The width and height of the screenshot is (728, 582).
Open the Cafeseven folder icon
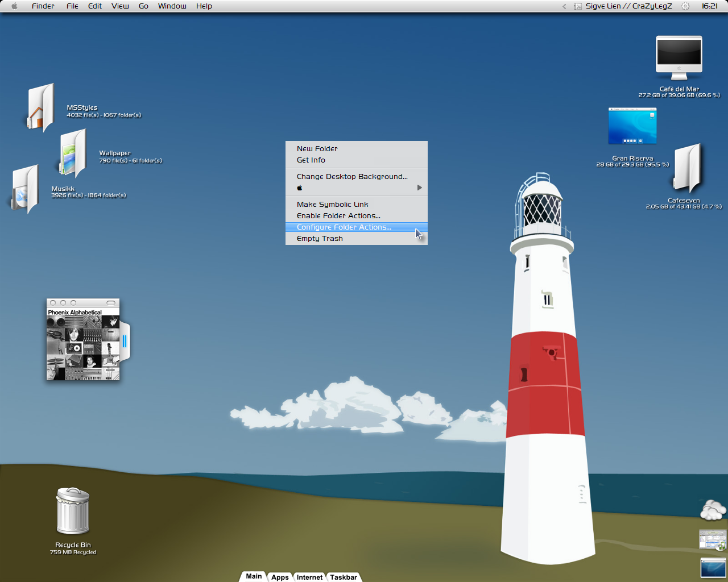[x=688, y=168]
